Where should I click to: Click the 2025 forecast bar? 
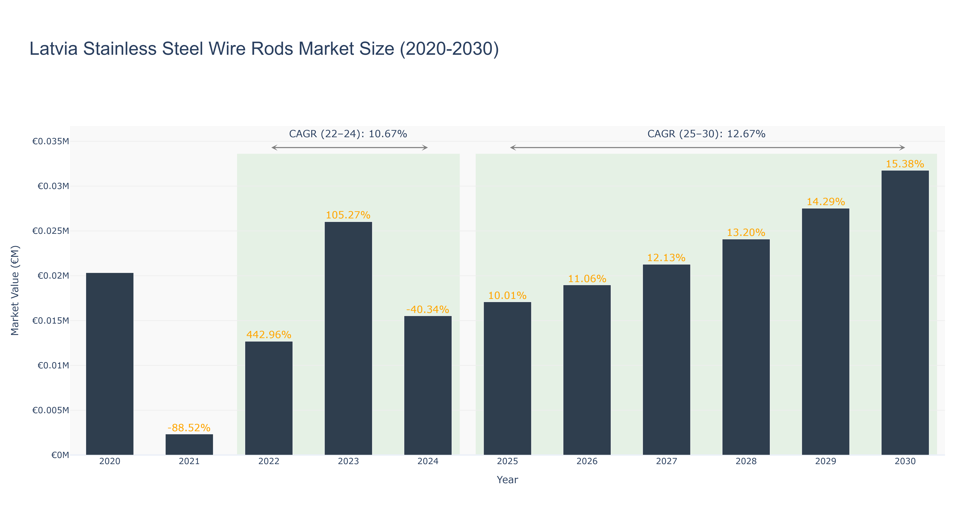pyautogui.click(x=507, y=379)
